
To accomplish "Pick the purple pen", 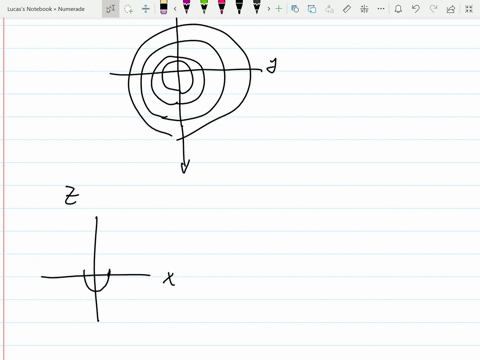I will [x=187, y=7].
